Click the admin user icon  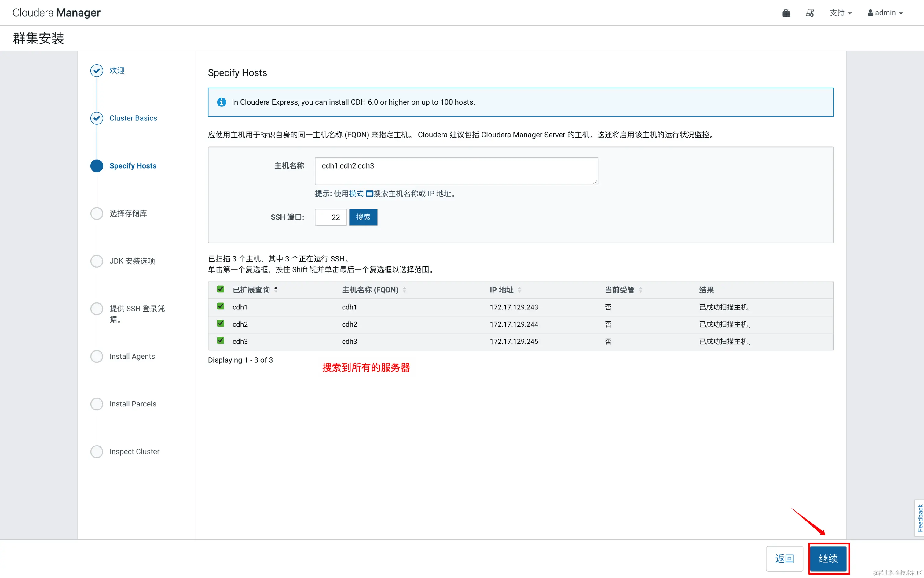coord(870,13)
